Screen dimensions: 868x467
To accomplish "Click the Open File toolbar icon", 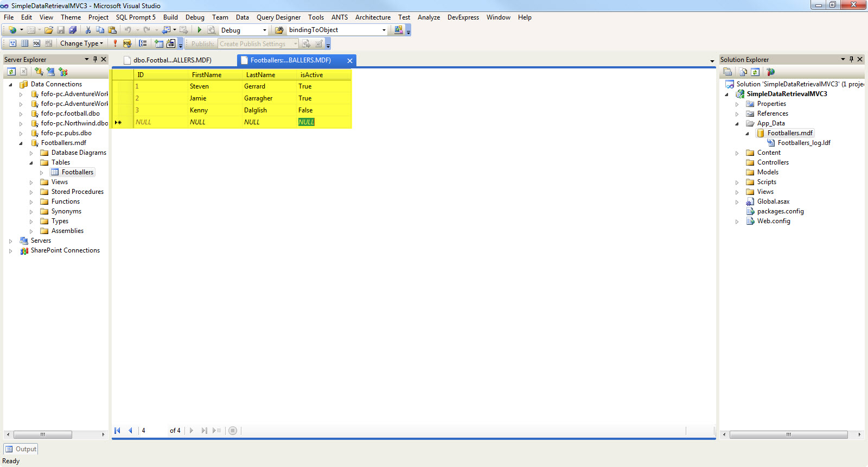I will tap(49, 30).
